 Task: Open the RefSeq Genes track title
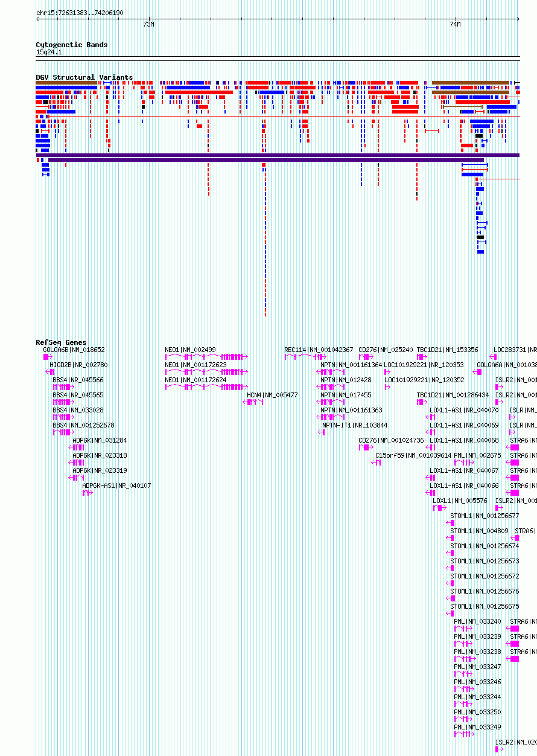[x=61, y=342]
